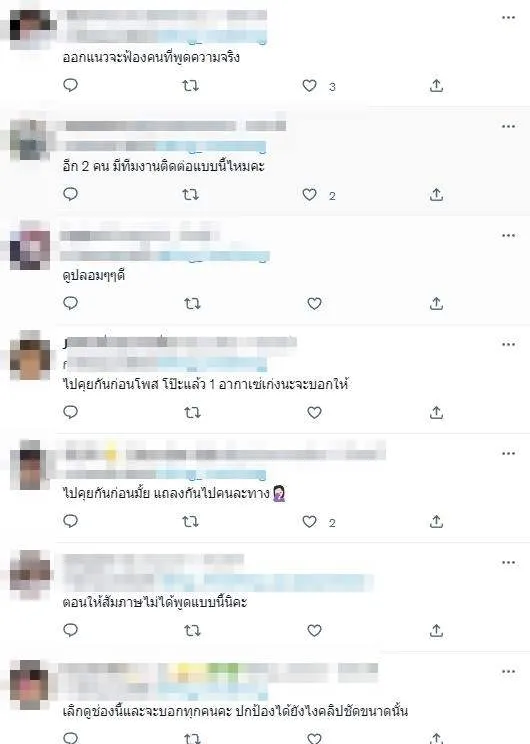Viewport: 530px width, 744px height.
Task: Share the "ดูปลอมๆๆดี" tweet
Action: 436,303
